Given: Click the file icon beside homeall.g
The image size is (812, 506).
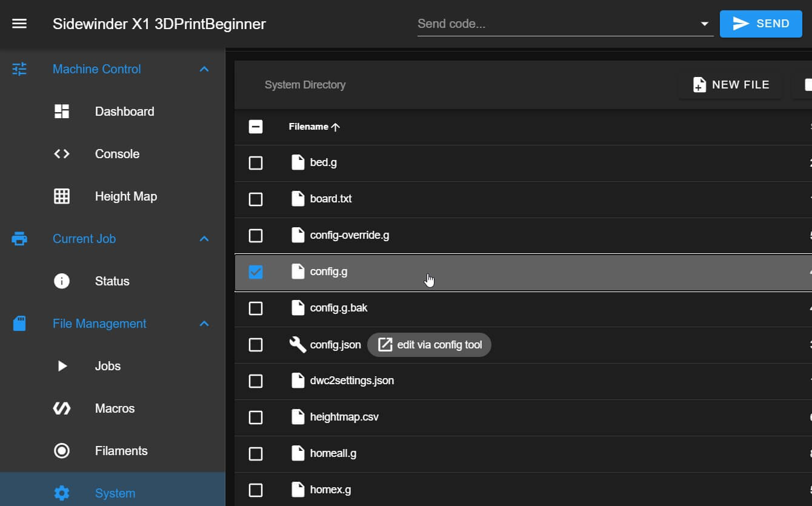Looking at the screenshot, I should point(298,453).
